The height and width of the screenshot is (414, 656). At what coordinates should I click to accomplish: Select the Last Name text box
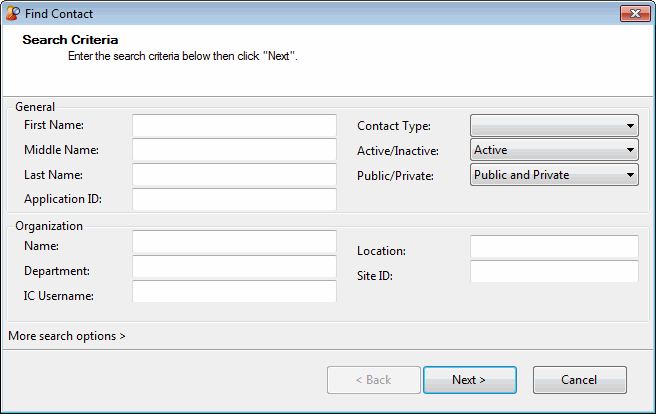point(234,175)
